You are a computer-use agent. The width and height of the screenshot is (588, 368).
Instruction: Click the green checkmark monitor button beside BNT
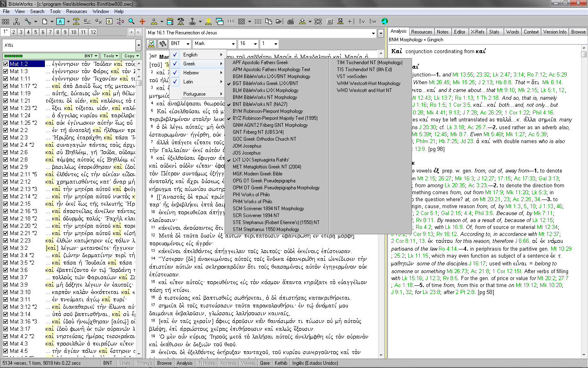(x=151, y=43)
